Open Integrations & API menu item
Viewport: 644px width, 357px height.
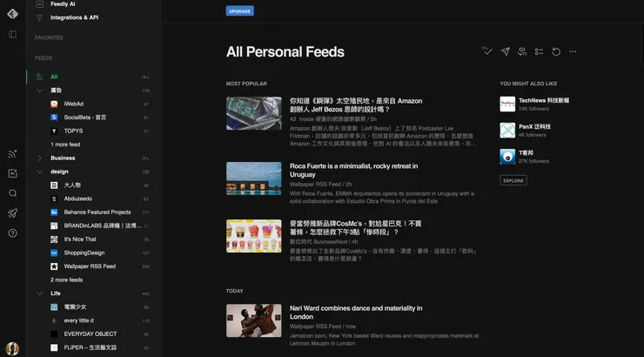(x=74, y=17)
